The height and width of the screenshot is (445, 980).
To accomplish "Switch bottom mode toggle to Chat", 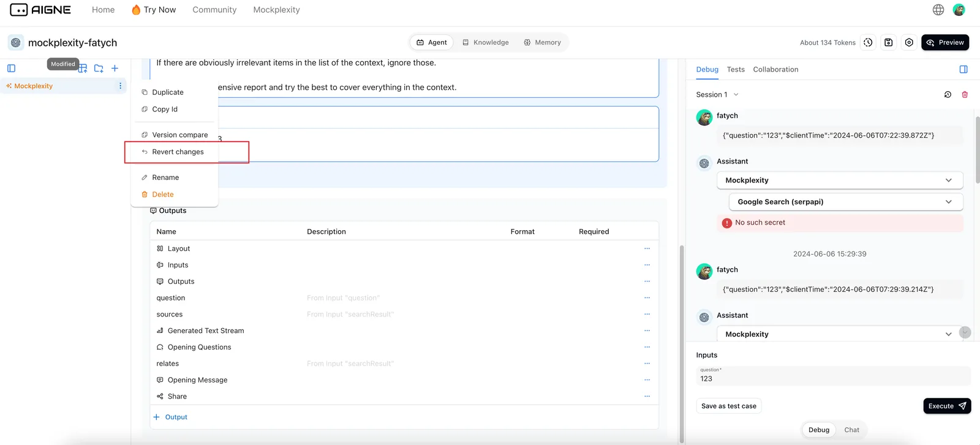I will (851, 430).
